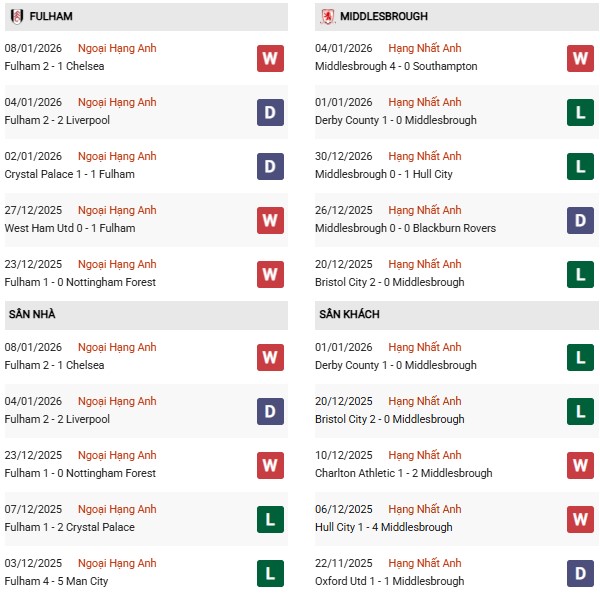Click the Middlesbrough club crest icon
Image resolution: width=600 pixels, height=594 pixels.
[327, 17]
